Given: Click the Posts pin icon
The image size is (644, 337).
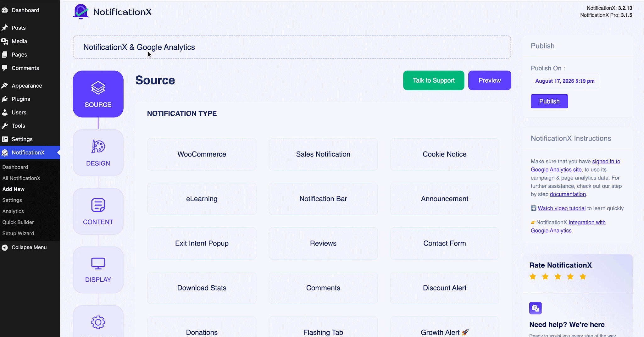Looking at the screenshot, I should click(x=5, y=28).
